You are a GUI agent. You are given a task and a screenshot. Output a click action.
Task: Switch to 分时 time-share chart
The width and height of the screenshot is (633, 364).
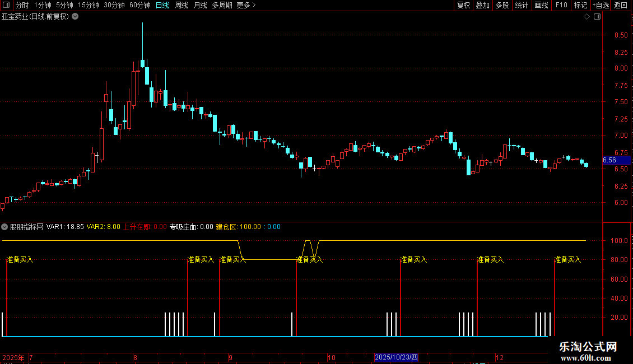pos(22,5)
